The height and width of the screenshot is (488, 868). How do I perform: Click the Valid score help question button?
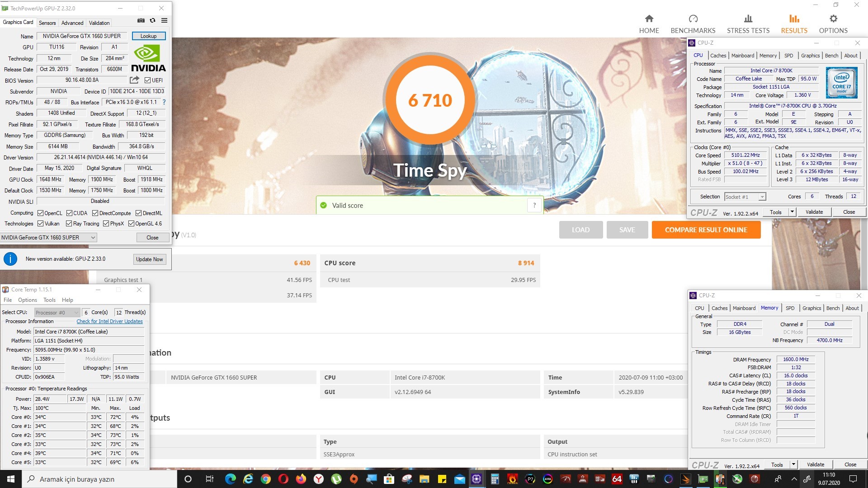[534, 205]
